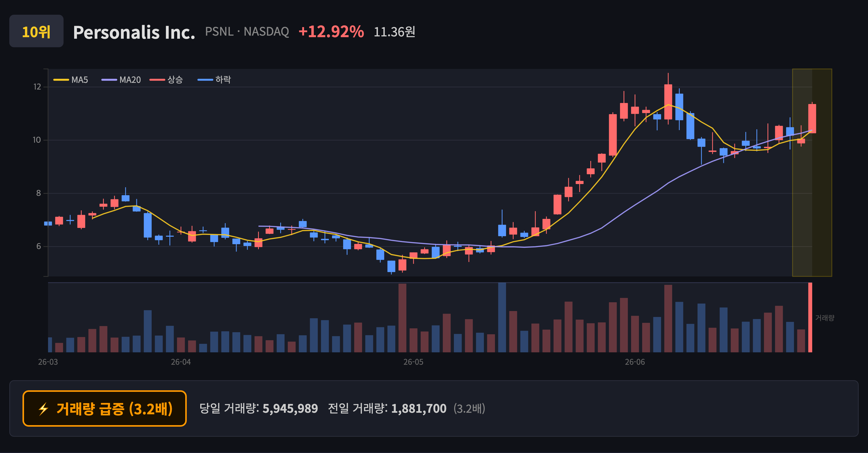Click the lightning bolt icon in badge
The height and width of the screenshot is (453, 868).
point(43,409)
